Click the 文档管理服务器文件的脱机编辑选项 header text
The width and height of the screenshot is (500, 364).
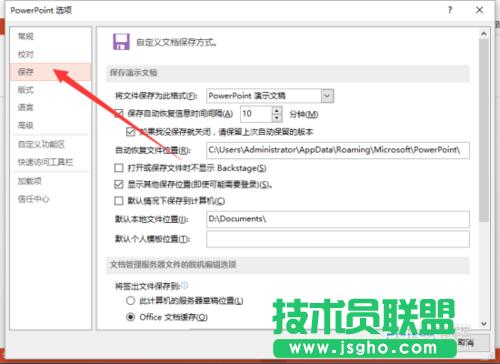173,265
